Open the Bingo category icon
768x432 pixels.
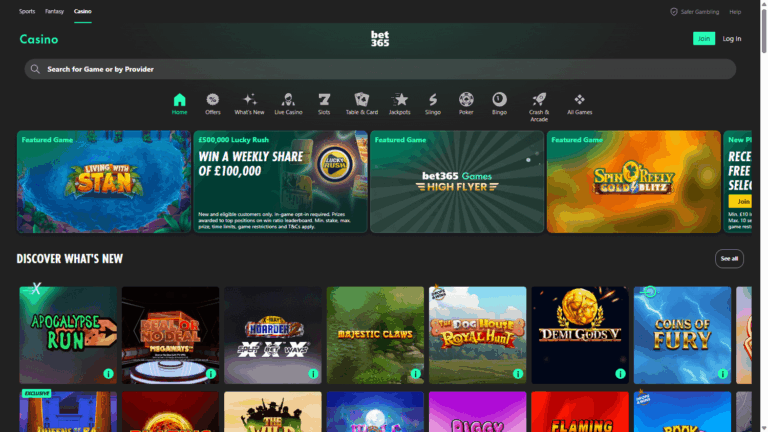click(x=499, y=102)
